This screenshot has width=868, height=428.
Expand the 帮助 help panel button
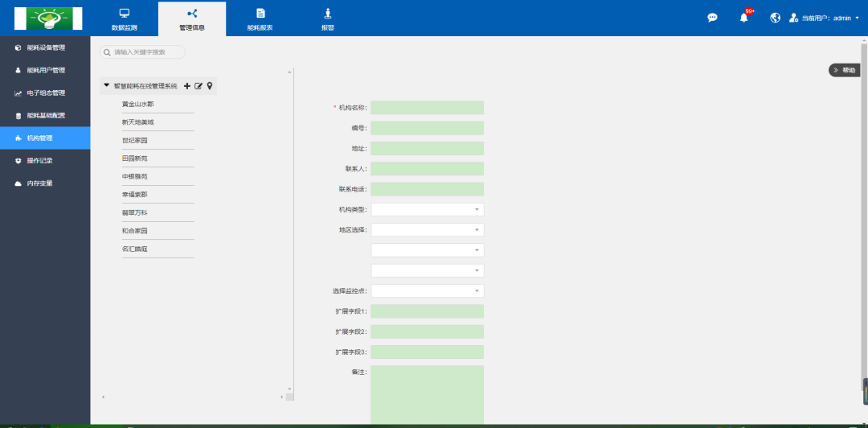(844, 71)
